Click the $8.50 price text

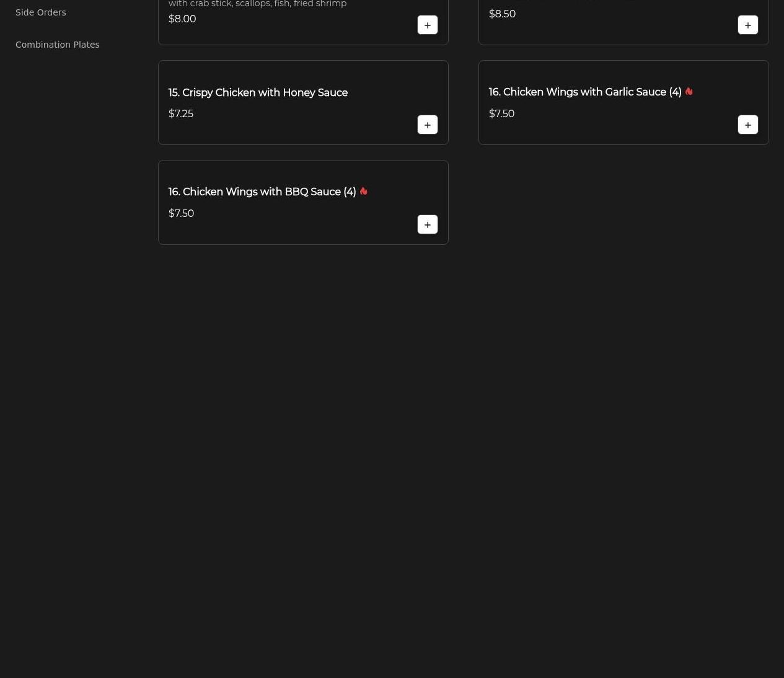pyautogui.click(x=502, y=14)
